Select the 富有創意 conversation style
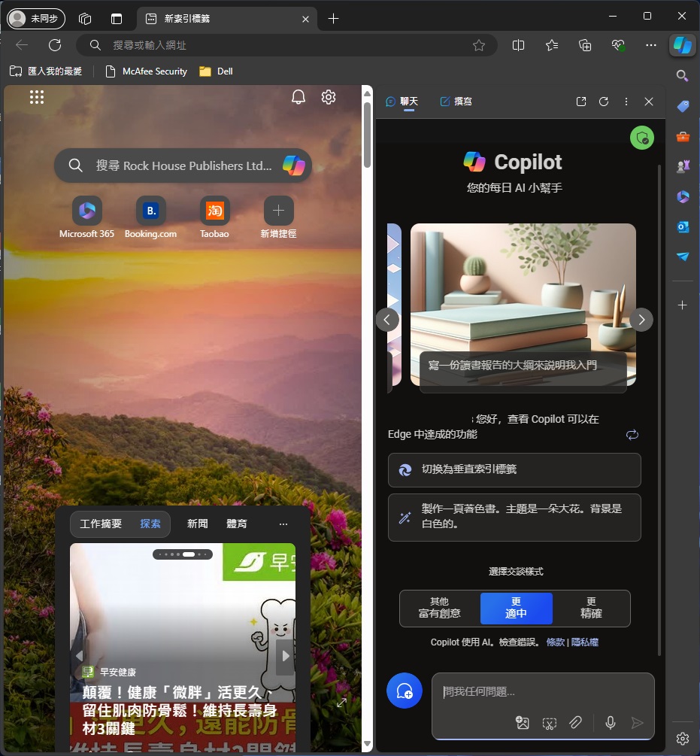700x756 pixels. click(x=439, y=608)
